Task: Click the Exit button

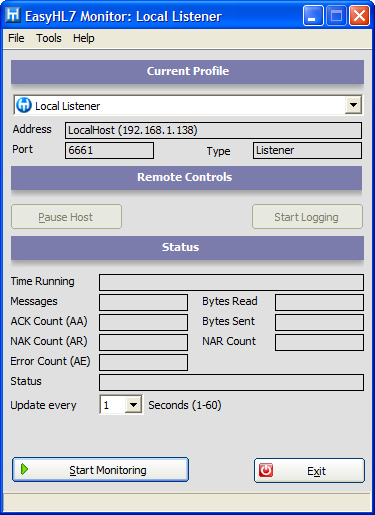Action: (x=309, y=470)
